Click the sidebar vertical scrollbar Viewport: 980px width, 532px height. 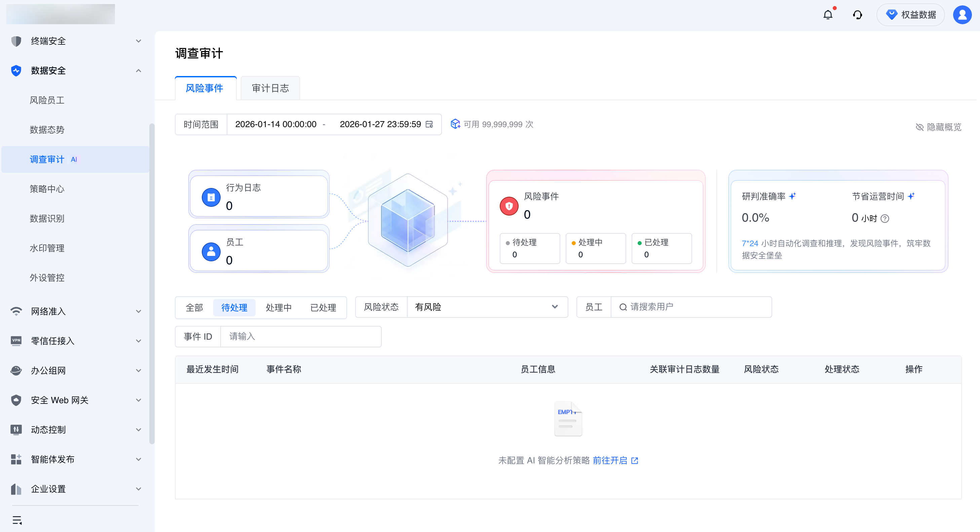pos(152,283)
